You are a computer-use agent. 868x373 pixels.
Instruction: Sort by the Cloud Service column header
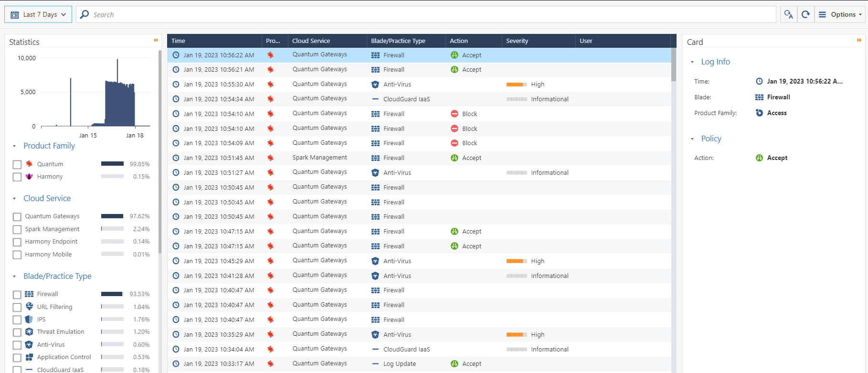point(327,41)
